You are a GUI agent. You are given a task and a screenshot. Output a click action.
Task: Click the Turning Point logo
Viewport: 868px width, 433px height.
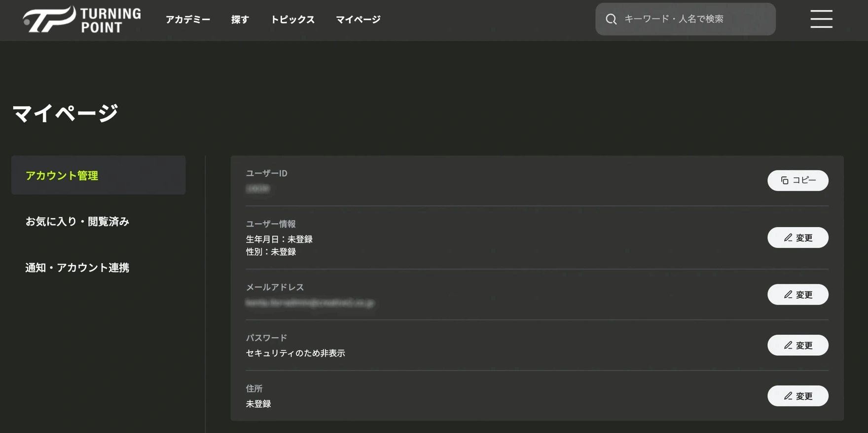[82, 20]
